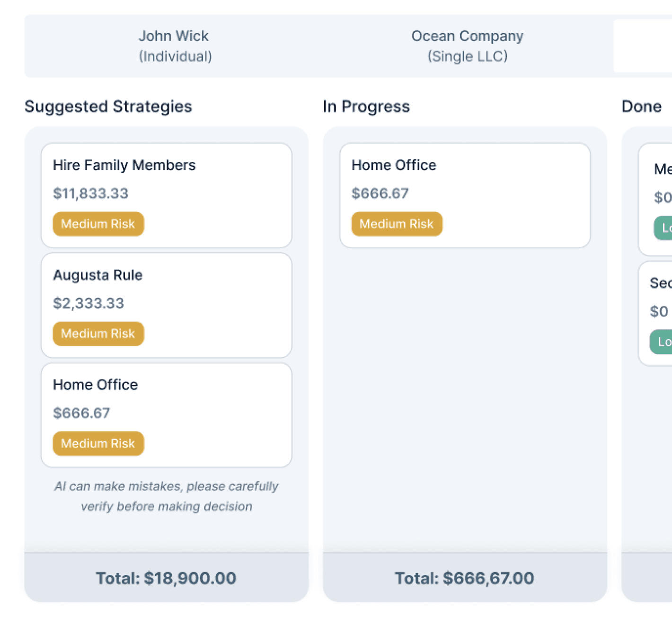This screenshot has height=617, width=672.
Task: Click Medium Risk badge on suggested Home Office
Action: 98,443
